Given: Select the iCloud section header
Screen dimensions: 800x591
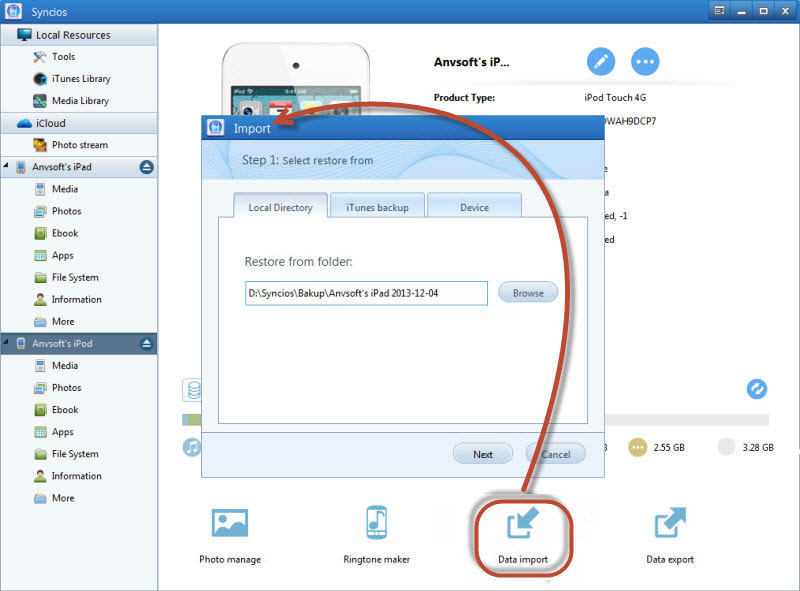Looking at the screenshot, I should tap(79, 123).
